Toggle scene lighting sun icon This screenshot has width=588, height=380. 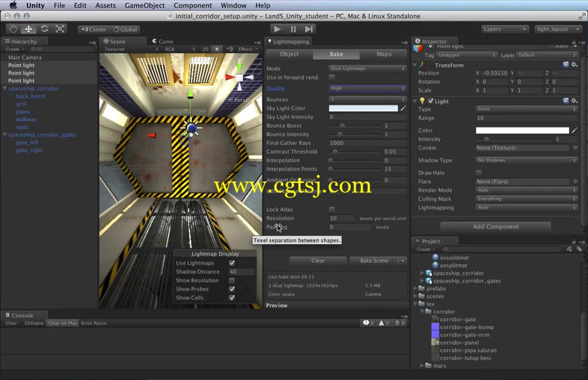[x=217, y=49]
